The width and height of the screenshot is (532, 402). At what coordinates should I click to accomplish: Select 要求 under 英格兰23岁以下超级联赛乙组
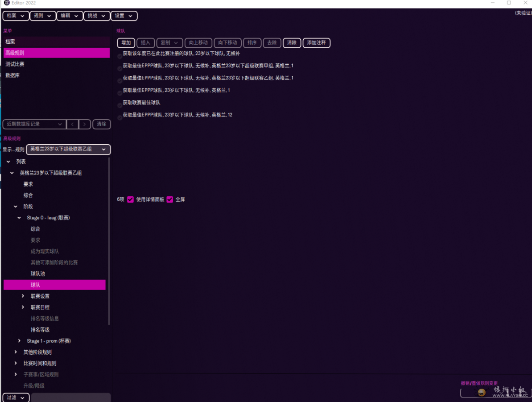pyautogui.click(x=28, y=184)
